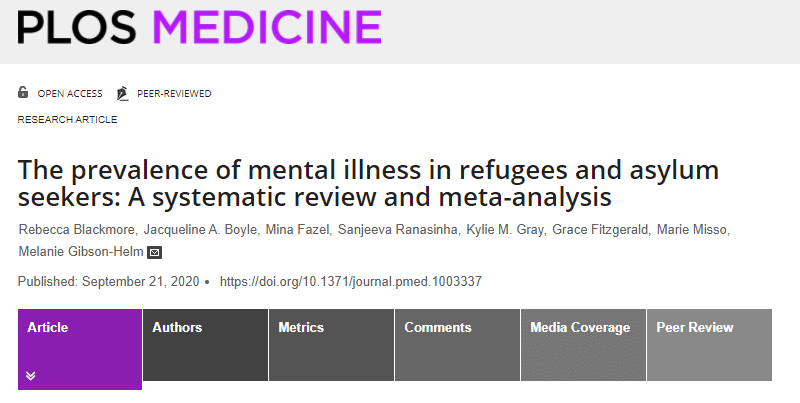Open the article DOI link
Image resolution: width=800 pixels, height=403 pixels.
(351, 282)
